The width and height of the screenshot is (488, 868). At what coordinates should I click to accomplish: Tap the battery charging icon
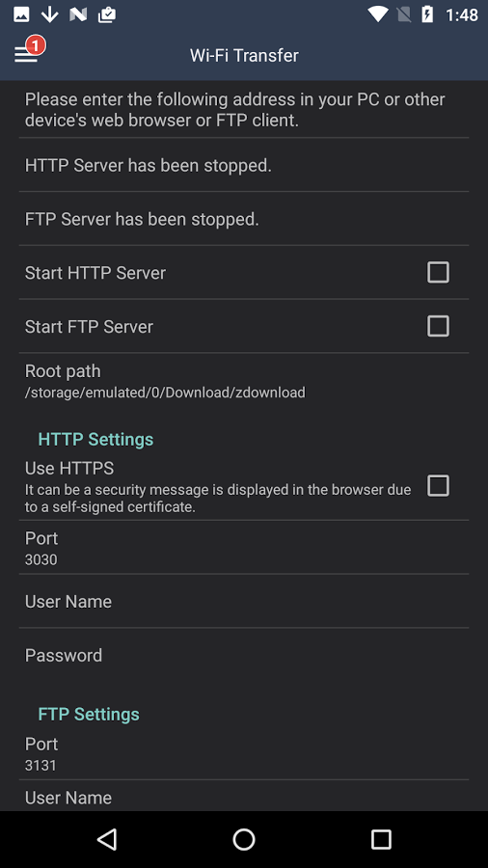click(x=427, y=14)
